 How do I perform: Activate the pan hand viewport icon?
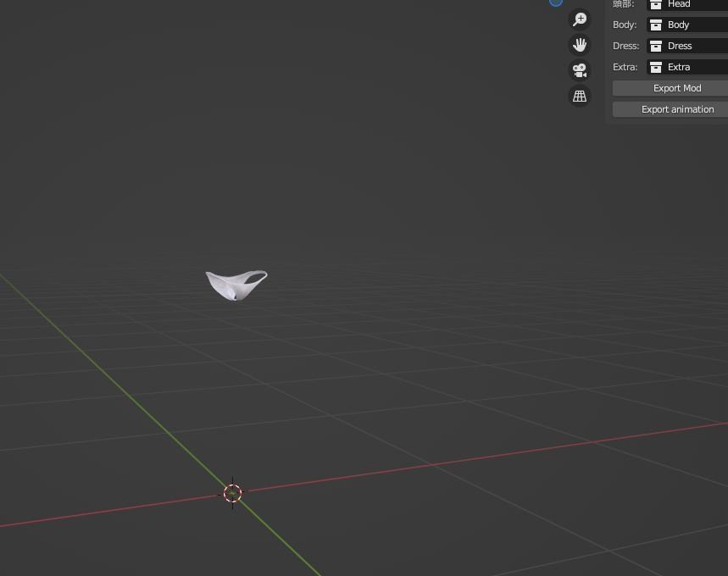point(580,45)
